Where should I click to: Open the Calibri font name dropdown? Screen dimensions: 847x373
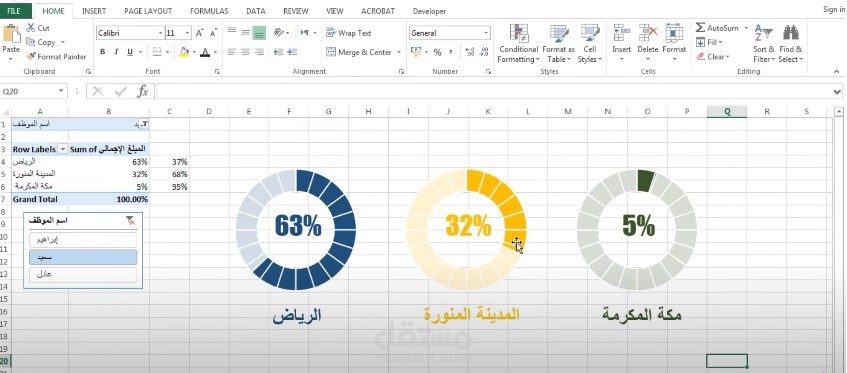(160, 33)
